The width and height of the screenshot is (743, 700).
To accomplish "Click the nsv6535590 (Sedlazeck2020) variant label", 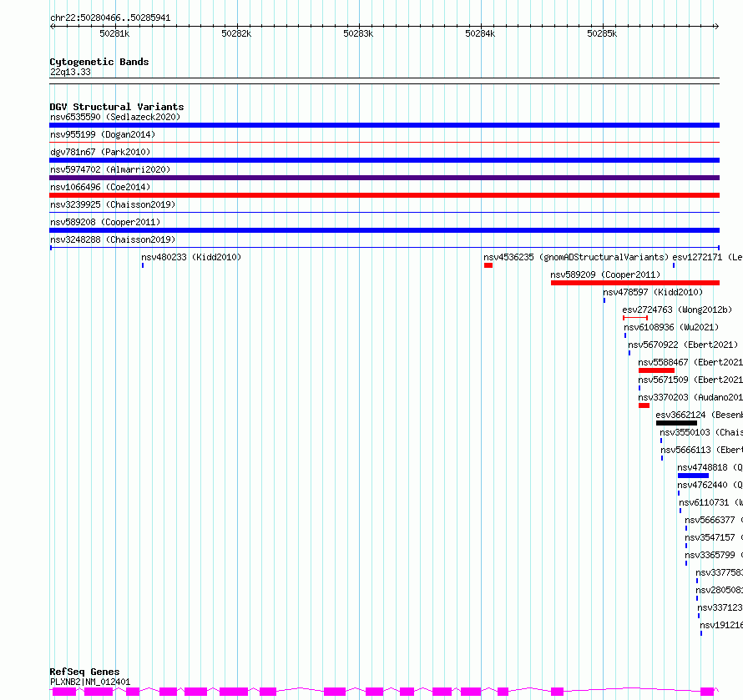I will tap(115, 117).
